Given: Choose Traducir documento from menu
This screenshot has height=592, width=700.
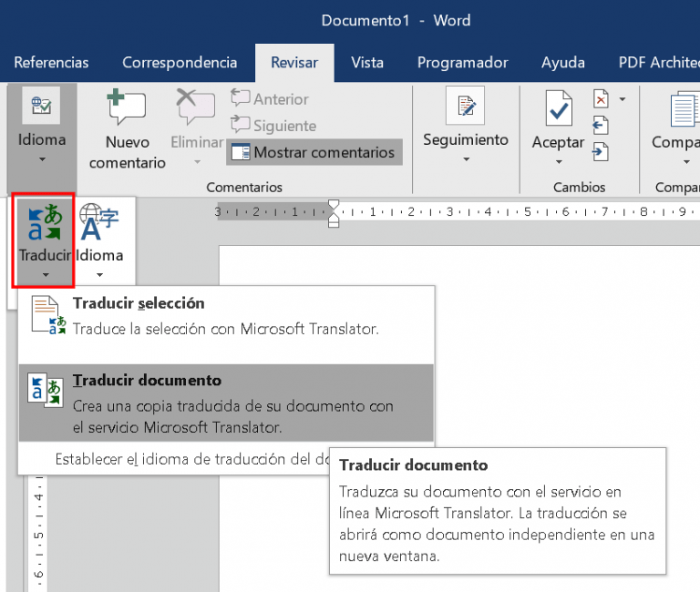Looking at the screenshot, I should (x=226, y=403).
